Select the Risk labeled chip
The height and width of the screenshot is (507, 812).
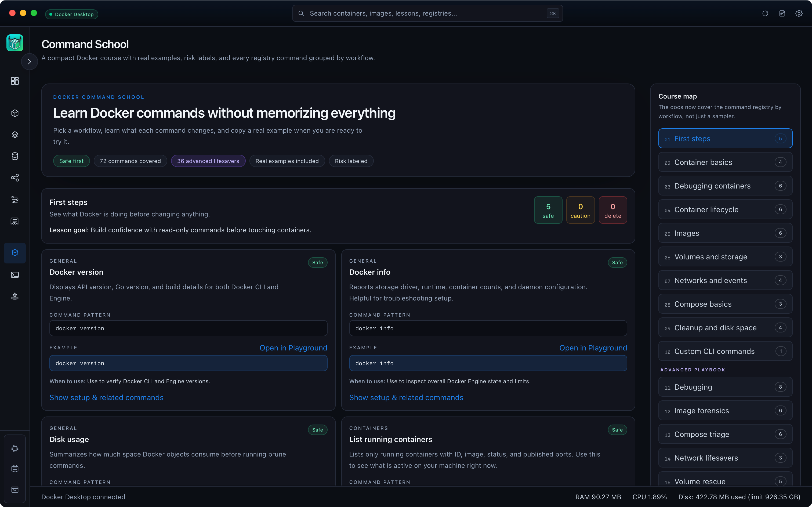point(351,161)
